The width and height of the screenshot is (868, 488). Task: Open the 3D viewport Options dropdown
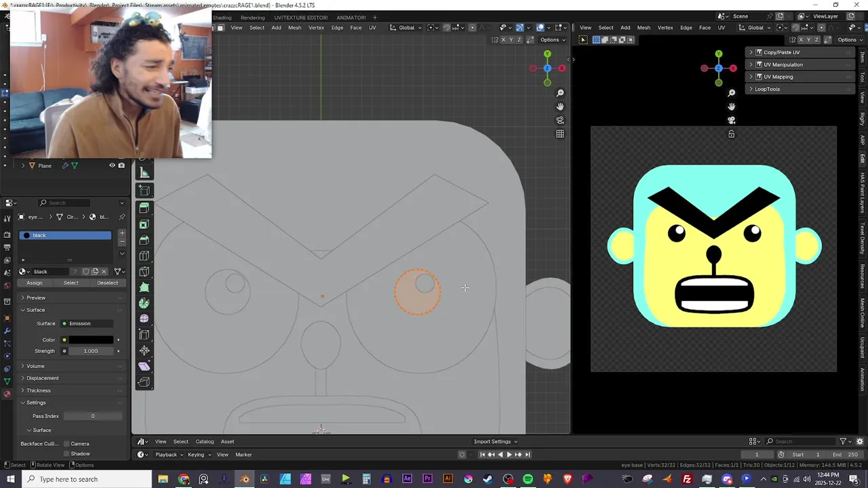tap(552, 40)
